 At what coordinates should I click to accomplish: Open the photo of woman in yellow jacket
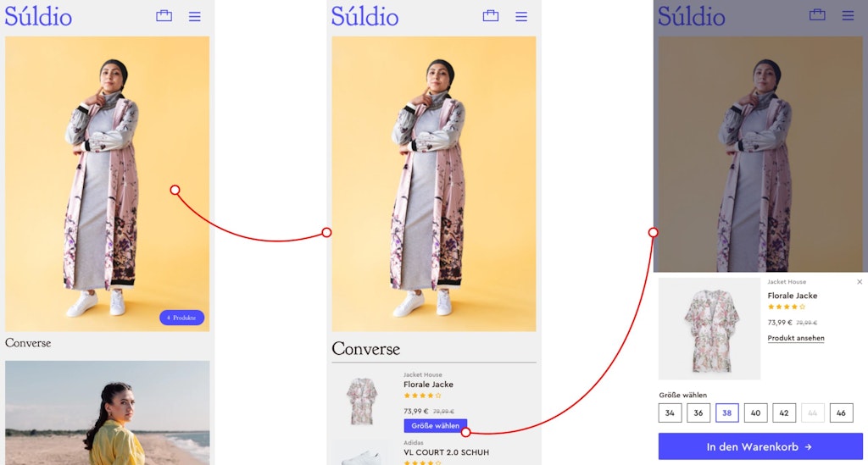pos(108,413)
